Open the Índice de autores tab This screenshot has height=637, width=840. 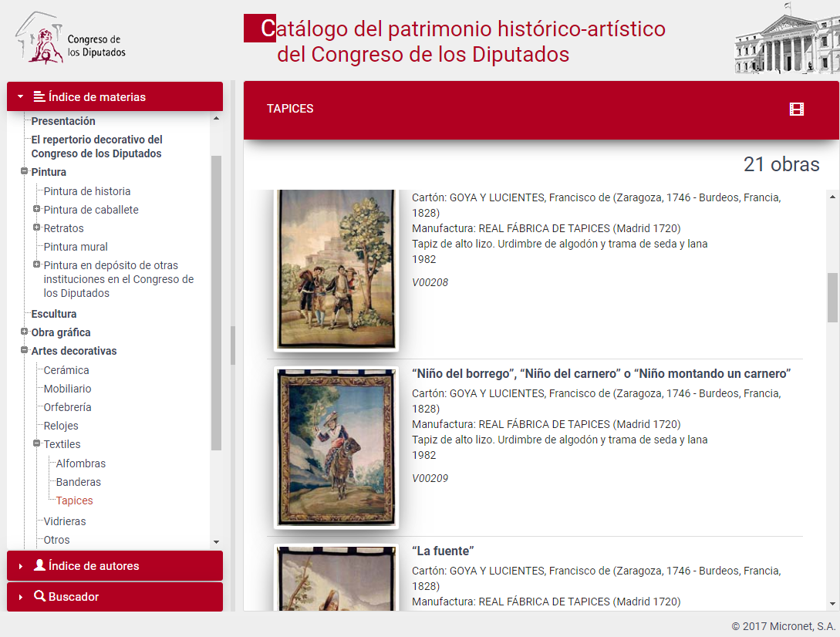click(x=115, y=566)
